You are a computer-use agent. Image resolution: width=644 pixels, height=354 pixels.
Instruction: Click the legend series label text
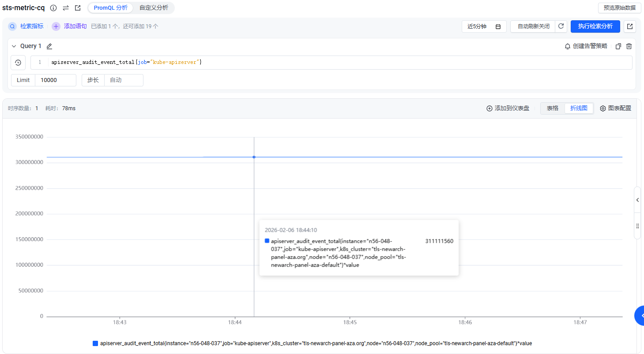316,343
